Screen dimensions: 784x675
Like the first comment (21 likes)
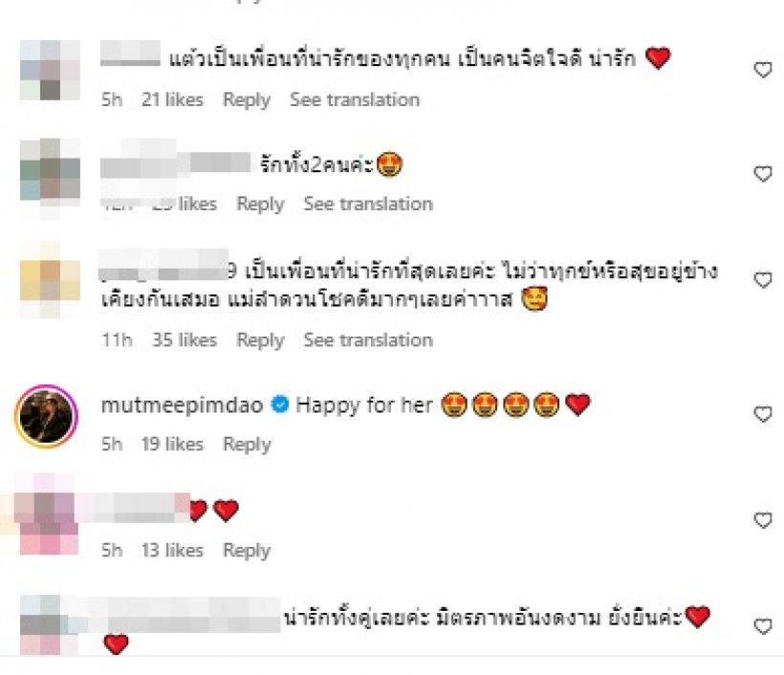763,70
